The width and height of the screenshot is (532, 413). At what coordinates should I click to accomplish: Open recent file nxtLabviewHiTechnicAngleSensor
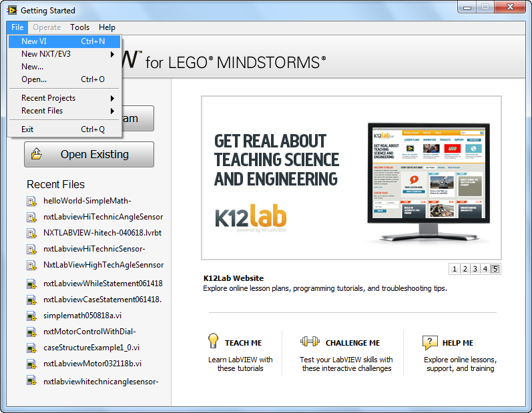(103, 217)
